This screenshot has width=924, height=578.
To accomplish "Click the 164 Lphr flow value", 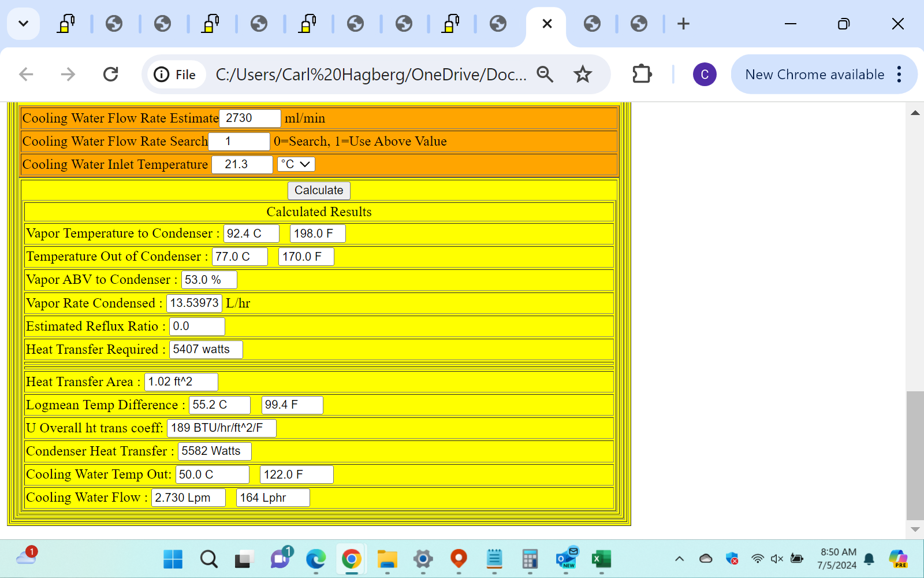I will [x=273, y=498].
